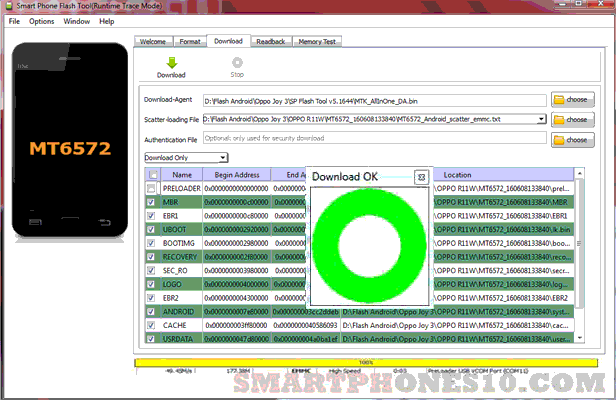Click the Begin Address column header
This screenshot has height=400, width=616.
[237, 175]
